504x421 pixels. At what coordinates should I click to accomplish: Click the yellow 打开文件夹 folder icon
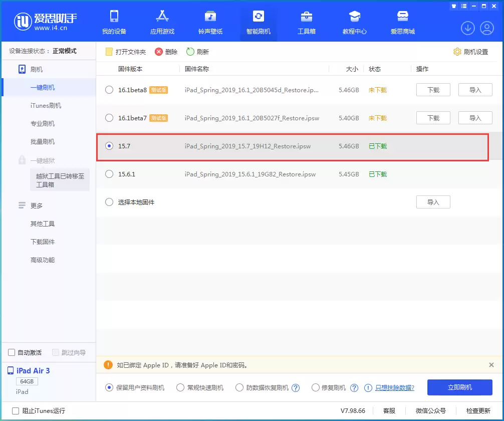coord(109,52)
